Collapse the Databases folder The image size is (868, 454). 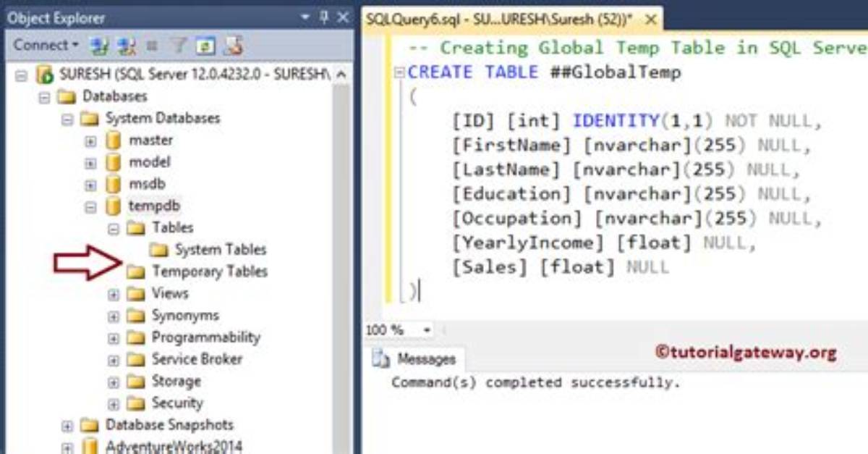pyautogui.click(x=44, y=96)
